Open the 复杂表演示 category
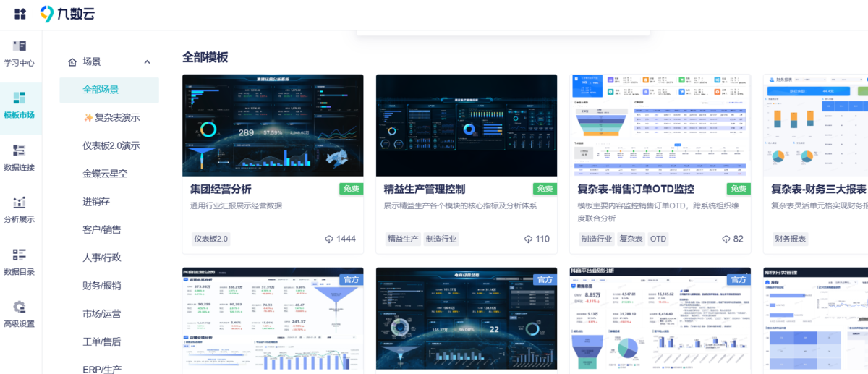868x374 pixels. tap(111, 118)
